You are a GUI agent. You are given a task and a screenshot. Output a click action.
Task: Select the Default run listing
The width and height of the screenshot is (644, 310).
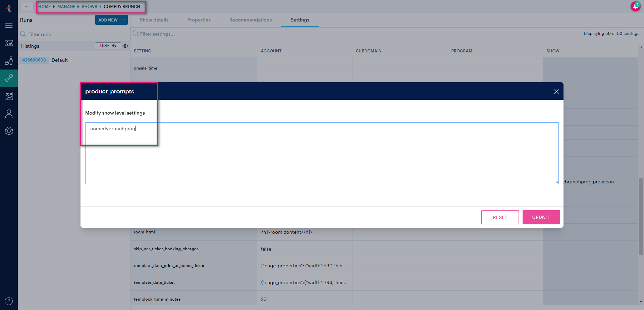coord(60,60)
